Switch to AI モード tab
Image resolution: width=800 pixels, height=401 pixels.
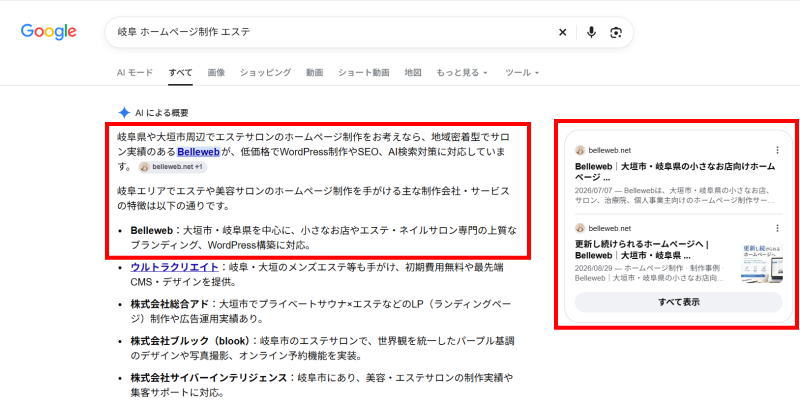(135, 72)
